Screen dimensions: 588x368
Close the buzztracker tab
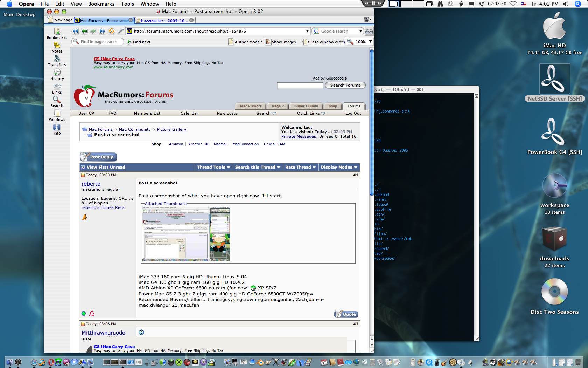click(x=191, y=20)
